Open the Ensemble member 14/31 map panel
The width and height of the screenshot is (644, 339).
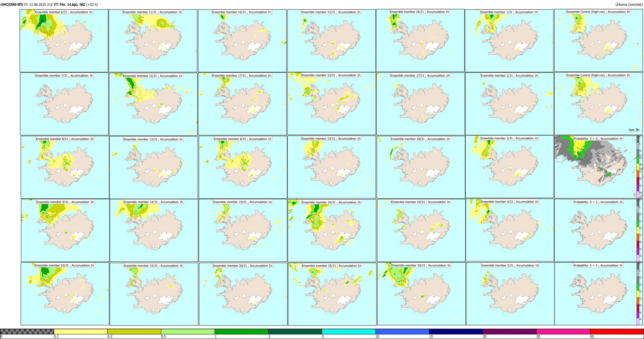154,230
